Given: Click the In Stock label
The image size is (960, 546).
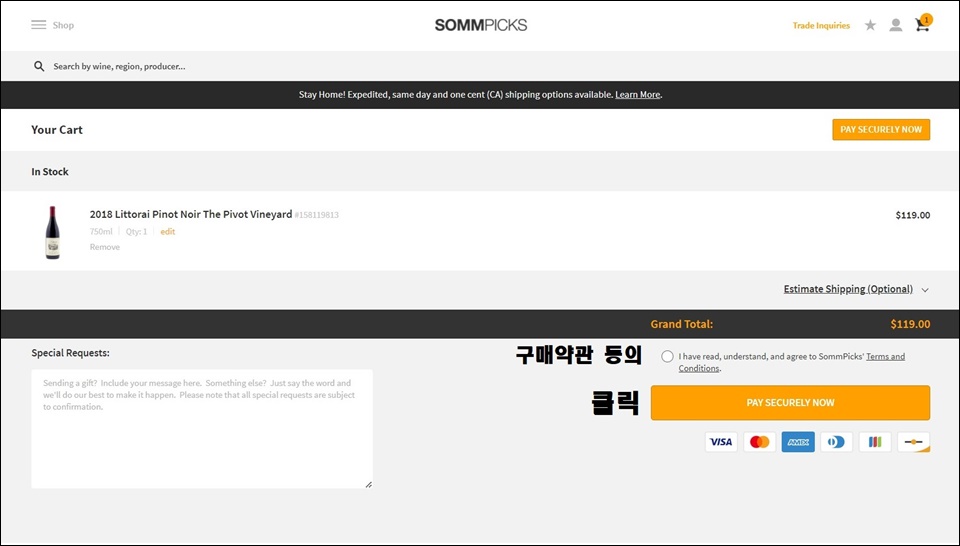Looking at the screenshot, I should pyautogui.click(x=50, y=172).
